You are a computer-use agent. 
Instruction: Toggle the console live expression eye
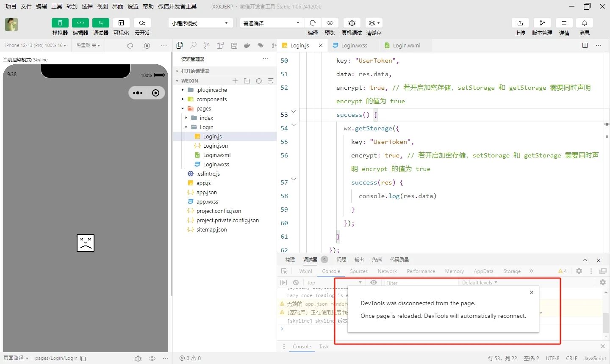tap(374, 282)
